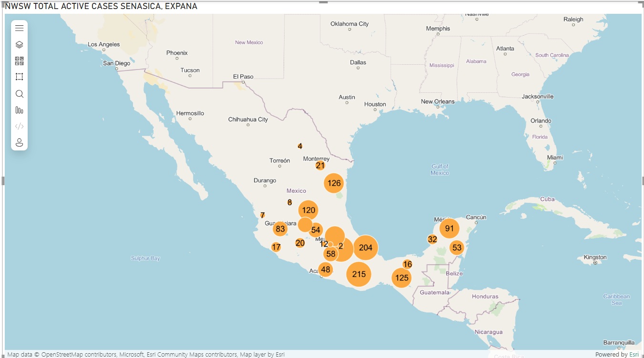
Task: Select the 21 cases marker near Monterrey
Action: point(320,166)
